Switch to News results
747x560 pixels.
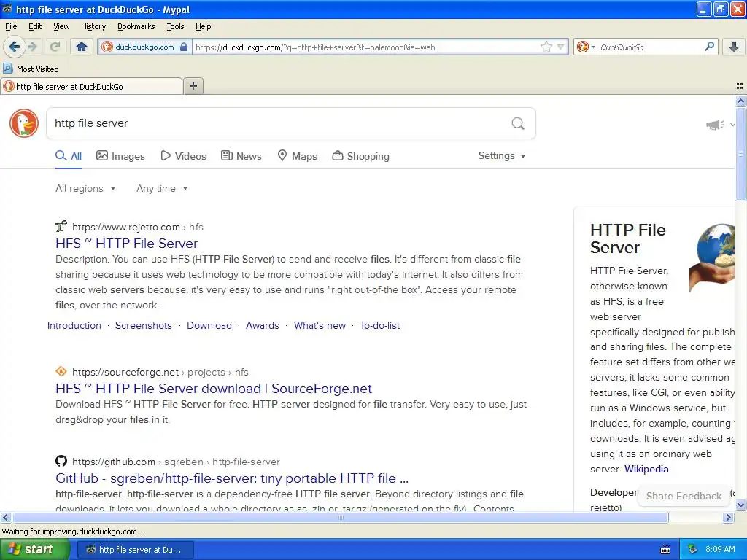pos(241,156)
